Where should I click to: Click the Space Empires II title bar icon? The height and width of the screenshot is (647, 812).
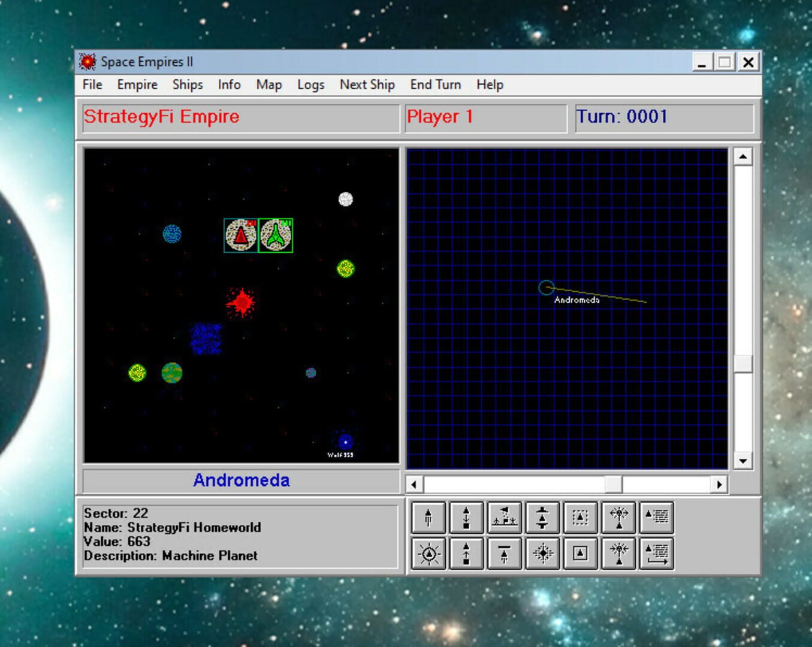click(x=88, y=62)
